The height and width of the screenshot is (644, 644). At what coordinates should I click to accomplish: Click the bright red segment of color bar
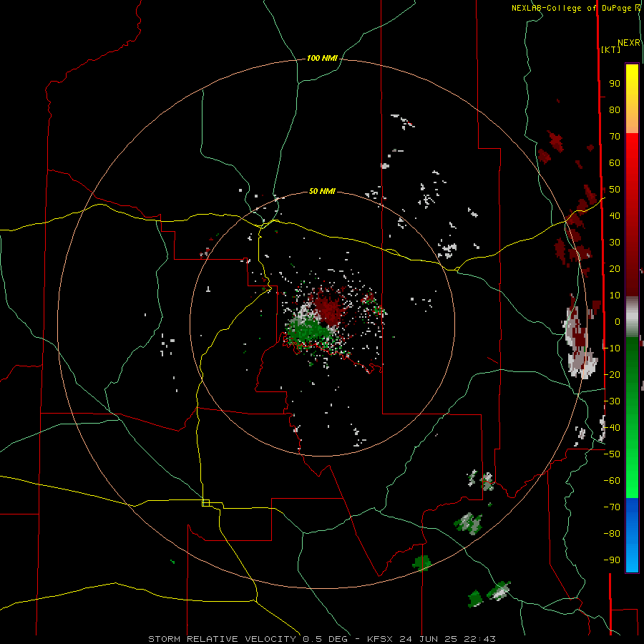632,215
